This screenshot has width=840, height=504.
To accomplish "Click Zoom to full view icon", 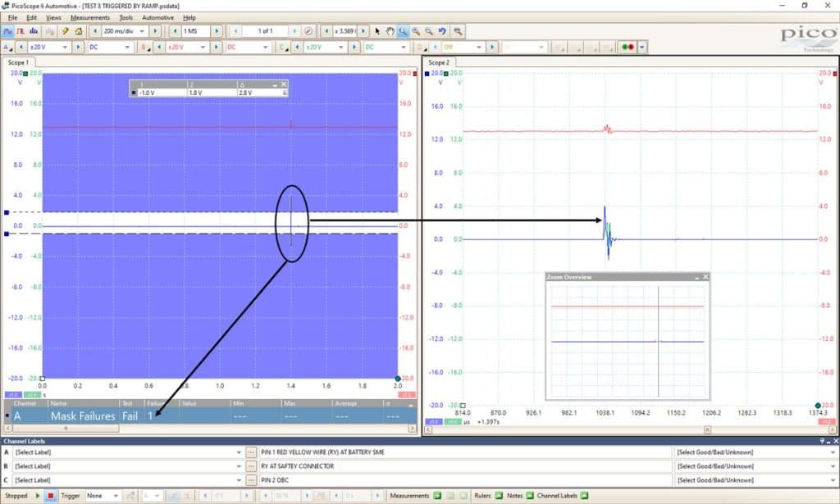I will click(x=458, y=31).
